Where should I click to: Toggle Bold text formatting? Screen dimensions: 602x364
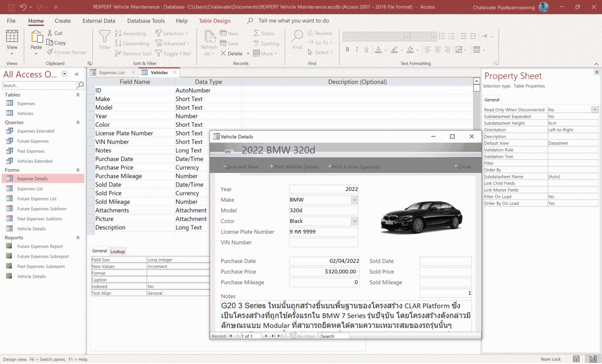click(x=347, y=49)
